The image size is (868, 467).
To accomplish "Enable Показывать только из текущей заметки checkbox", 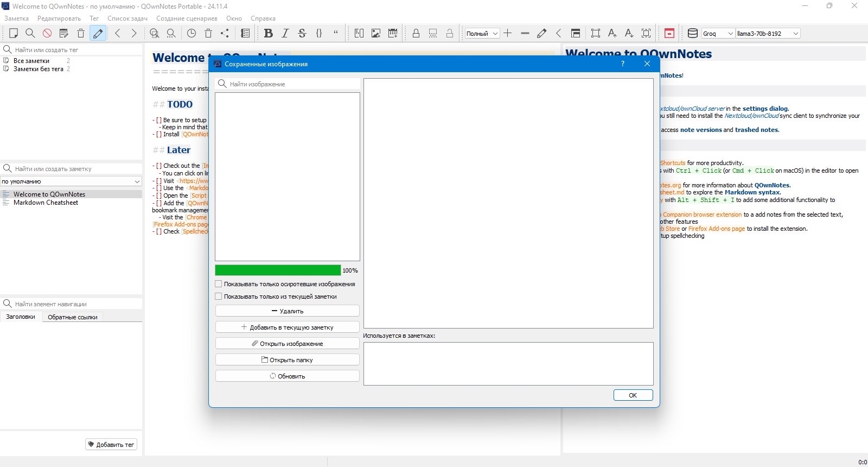I will 219,296.
